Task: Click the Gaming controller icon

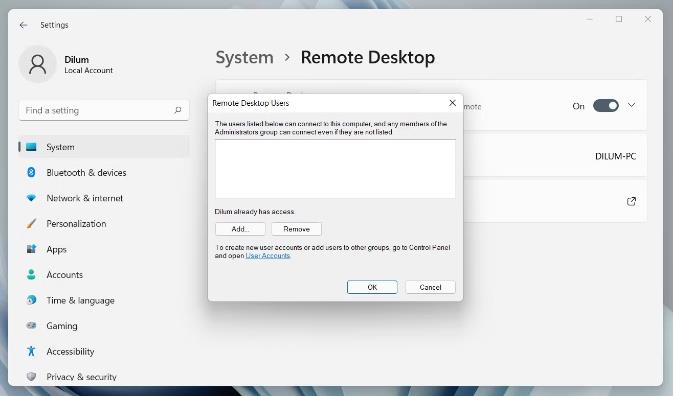Action: 31,325
